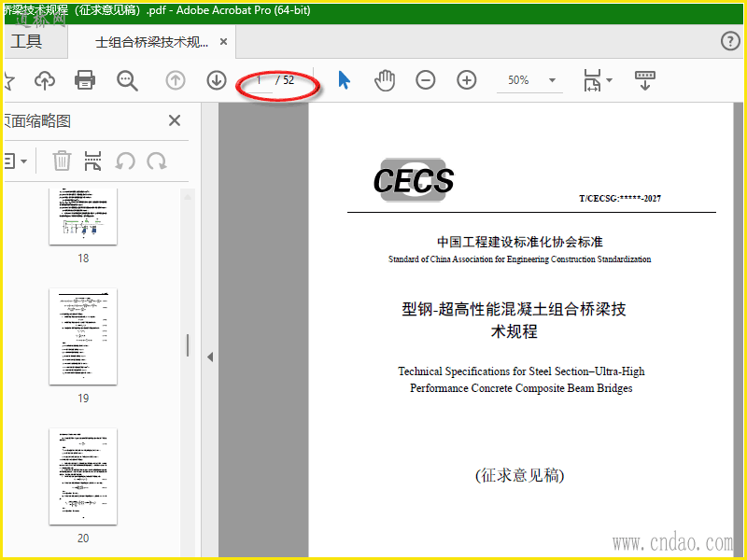Image resolution: width=747 pixels, height=560 pixels.
Task: Select page 20 thumbnail
Action: [x=83, y=477]
